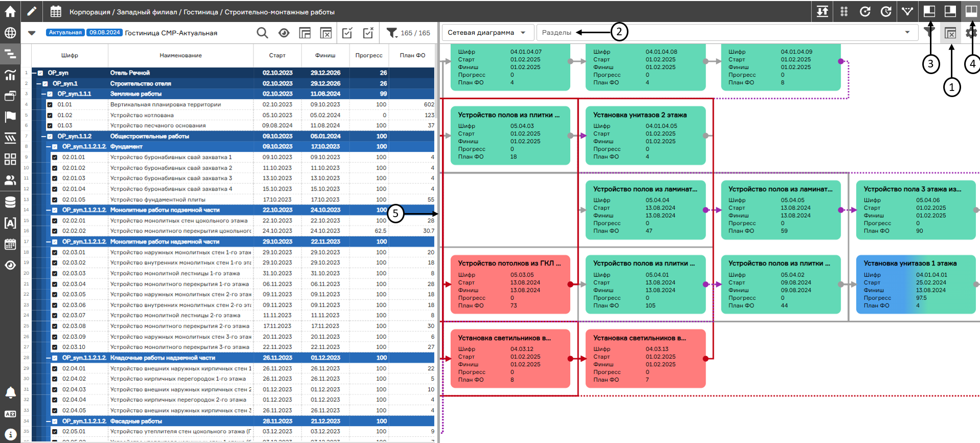The image size is (980, 443).
Task: Click the uncheck all rows icon
Action: coord(368,33)
